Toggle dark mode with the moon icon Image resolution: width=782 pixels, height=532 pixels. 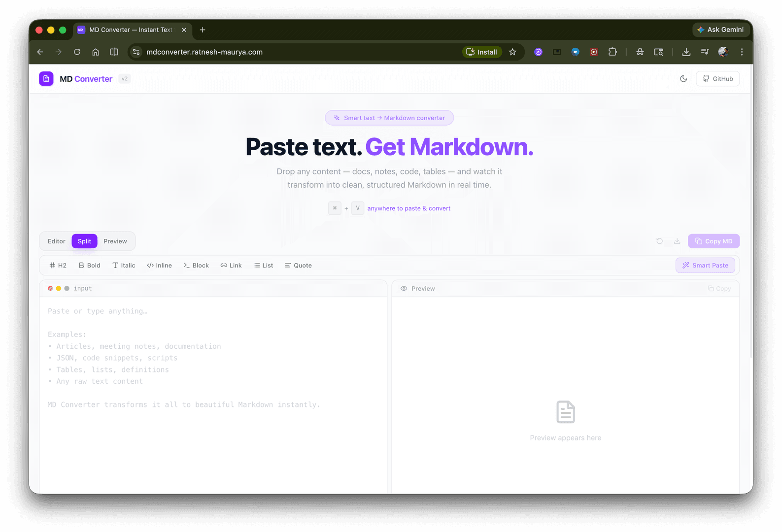point(683,79)
